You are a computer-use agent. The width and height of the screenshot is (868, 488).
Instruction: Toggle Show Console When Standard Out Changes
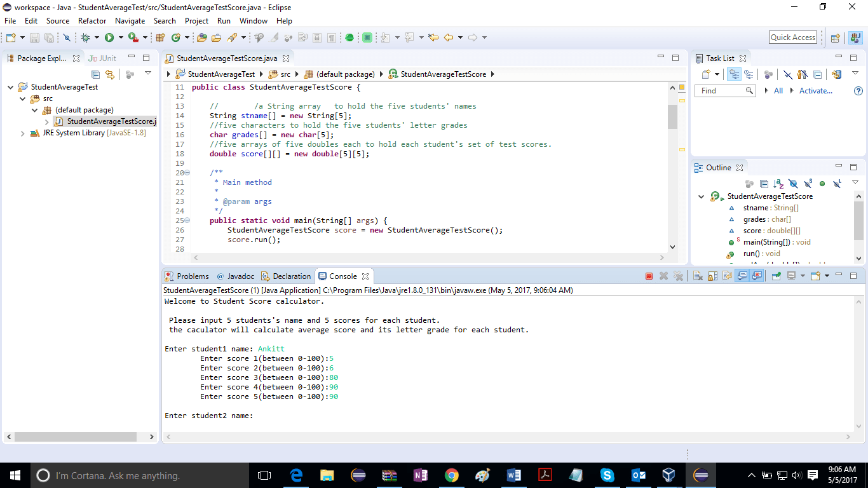click(740, 276)
